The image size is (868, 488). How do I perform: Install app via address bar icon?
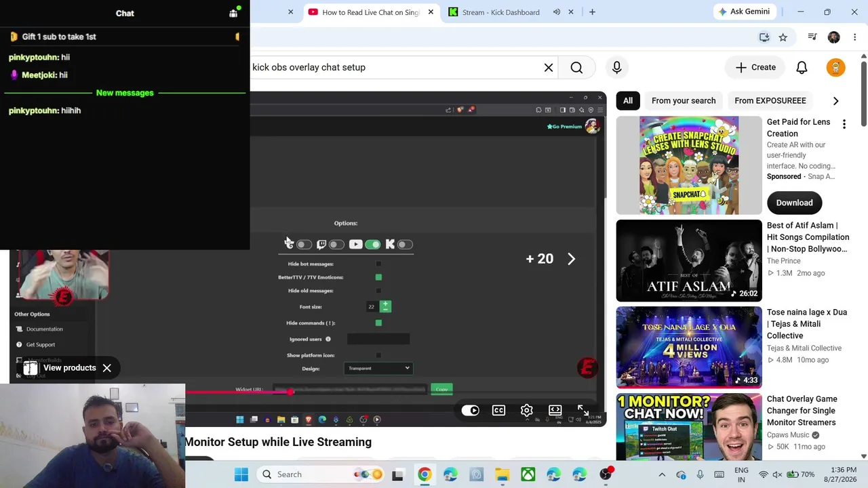[x=764, y=37]
